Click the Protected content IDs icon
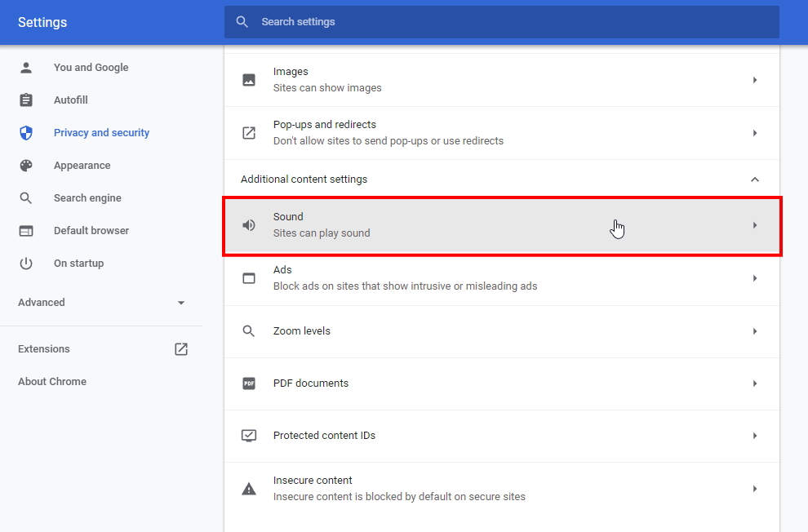808x532 pixels. [x=249, y=436]
